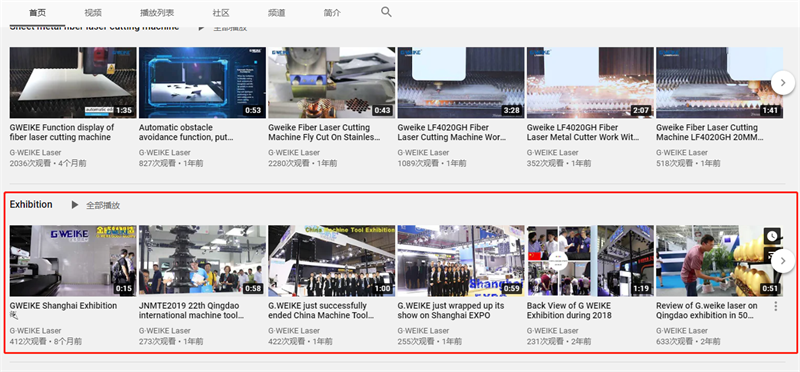Play the JNMTE2019 Qingdao machine tool thumbnail

pyautogui.click(x=203, y=261)
